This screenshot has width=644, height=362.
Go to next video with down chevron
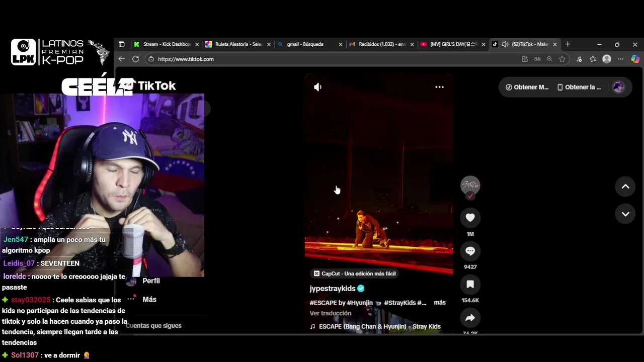point(625,214)
